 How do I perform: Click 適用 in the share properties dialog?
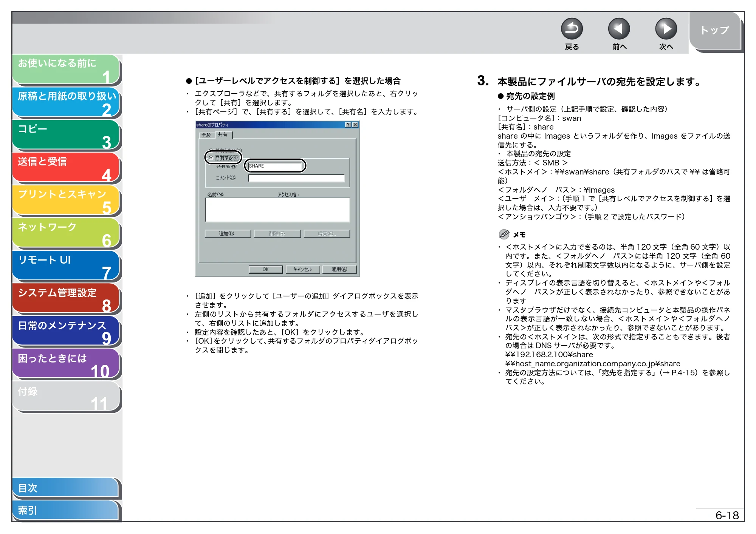pyautogui.click(x=339, y=269)
